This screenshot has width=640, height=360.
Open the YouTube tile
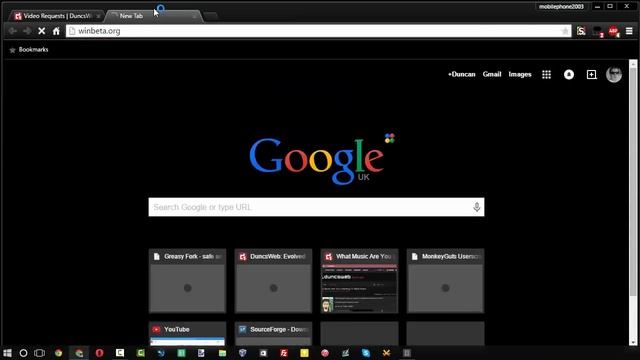tap(187, 333)
